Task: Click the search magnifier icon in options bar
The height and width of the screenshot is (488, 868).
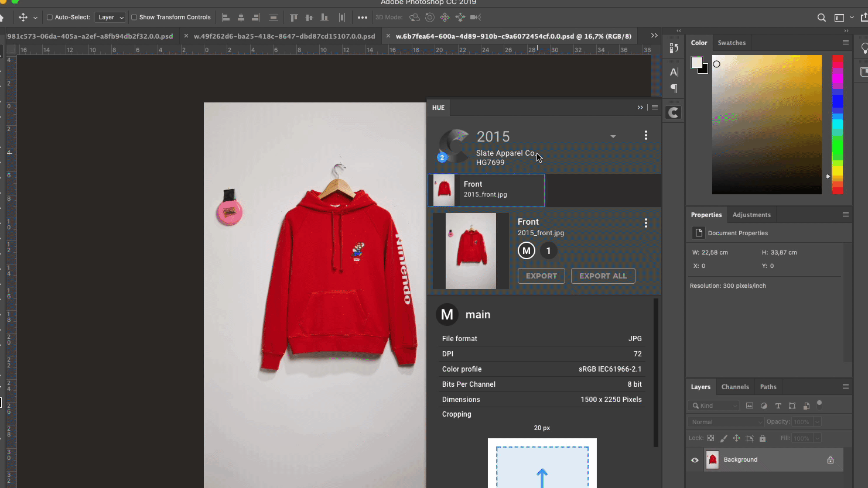Action: click(x=821, y=18)
